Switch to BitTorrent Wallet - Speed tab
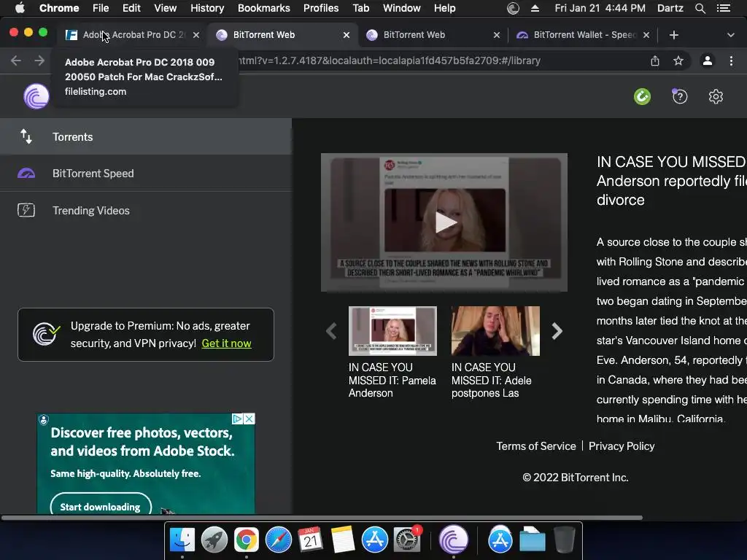 [x=584, y=35]
